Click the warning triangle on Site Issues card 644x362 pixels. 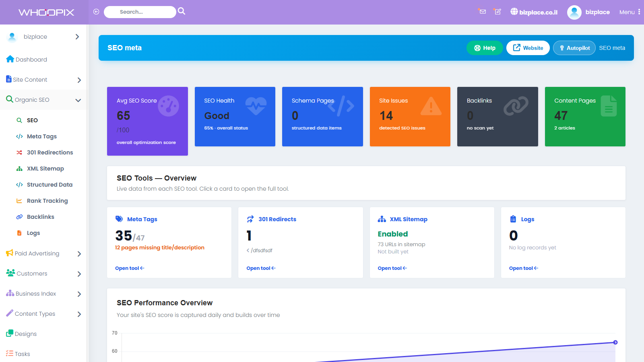click(x=431, y=106)
